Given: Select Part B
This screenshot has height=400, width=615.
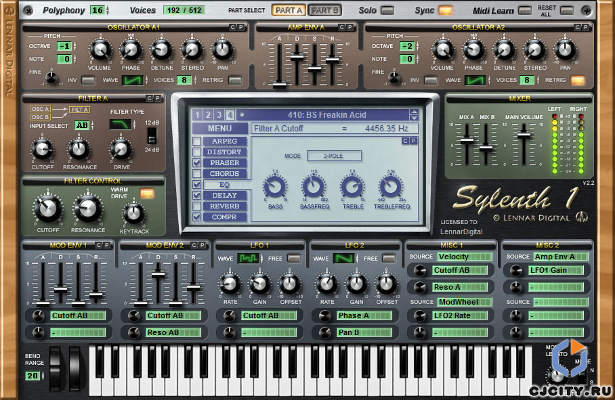Looking at the screenshot, I should coord(324,11).
